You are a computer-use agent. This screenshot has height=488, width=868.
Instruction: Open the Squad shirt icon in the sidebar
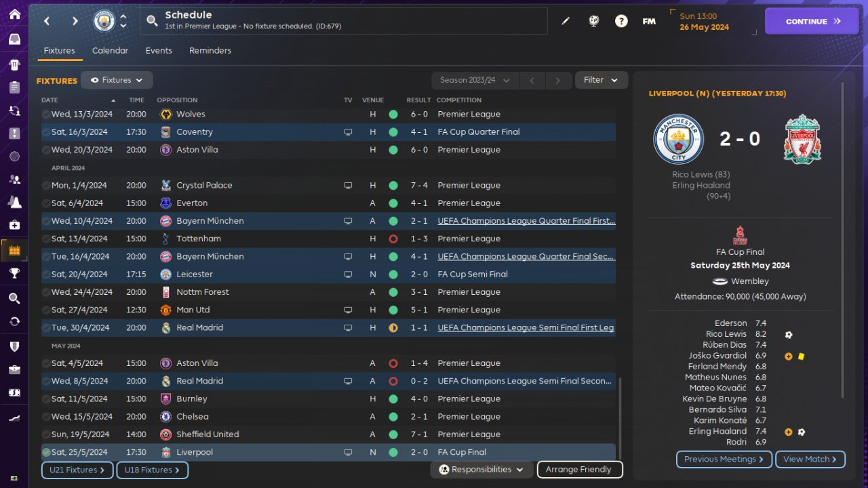(14, 65)
